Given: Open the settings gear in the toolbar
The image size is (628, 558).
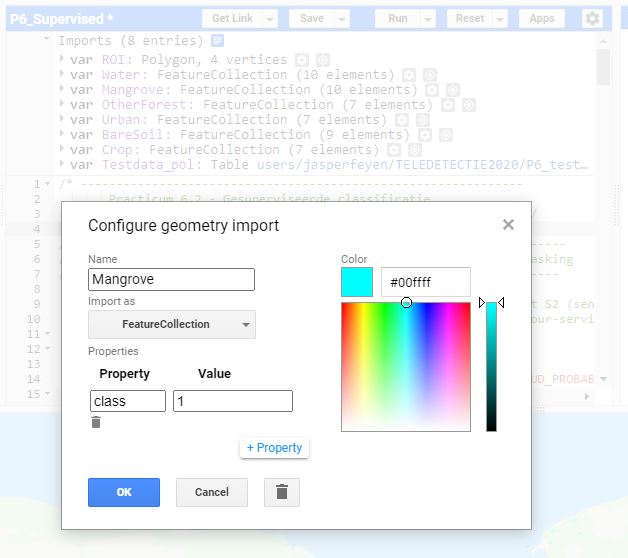Looking at the screenshot, I should 593,19.
